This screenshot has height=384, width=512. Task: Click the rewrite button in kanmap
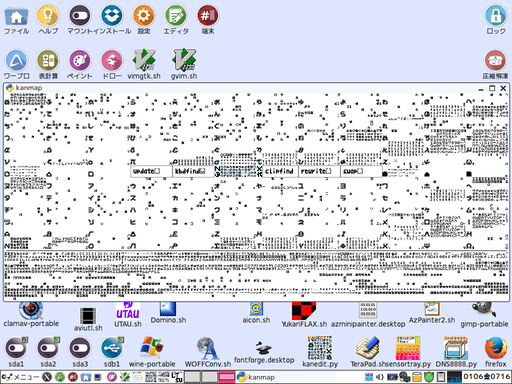pyautogui.click(x=319, y=171)
